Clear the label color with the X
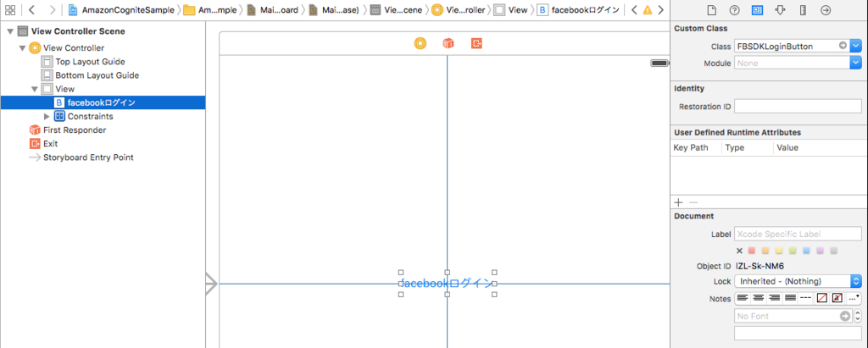Viewport: 868px width, 348px height. tap(739, 251)
